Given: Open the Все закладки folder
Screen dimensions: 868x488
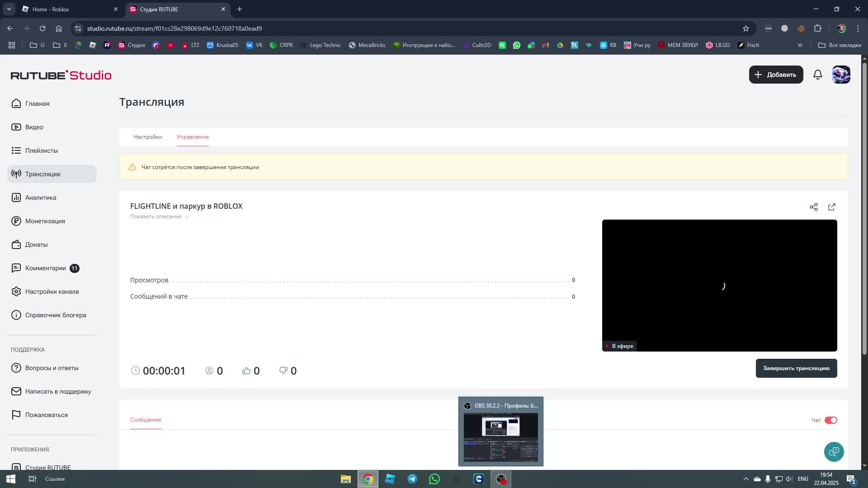Looking at the screenshot, I should (x=840, y=45).
